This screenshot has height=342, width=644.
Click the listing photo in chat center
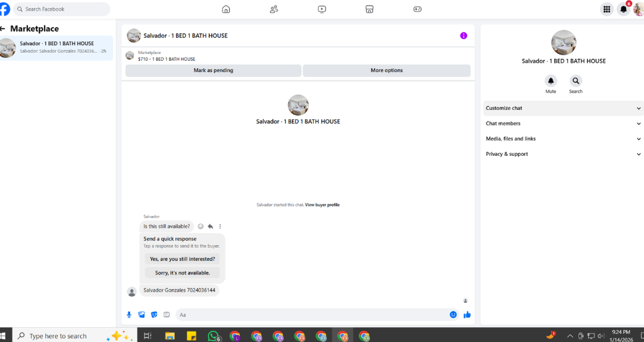298,106
